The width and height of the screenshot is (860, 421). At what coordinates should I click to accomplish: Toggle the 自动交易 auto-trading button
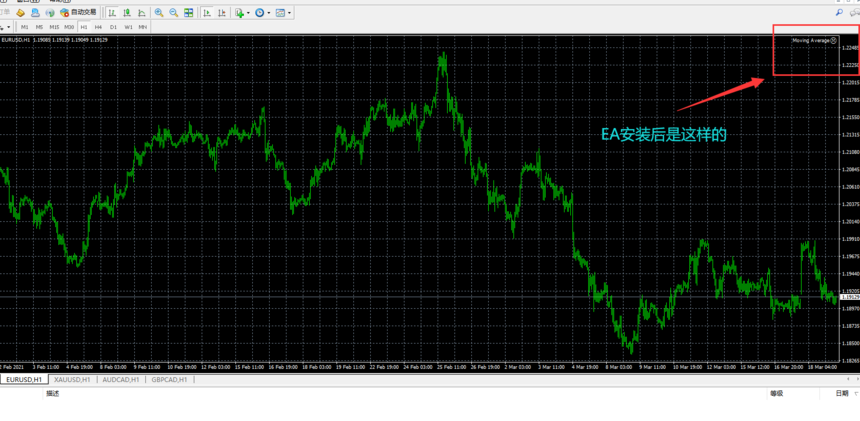(x=78, y=13)
